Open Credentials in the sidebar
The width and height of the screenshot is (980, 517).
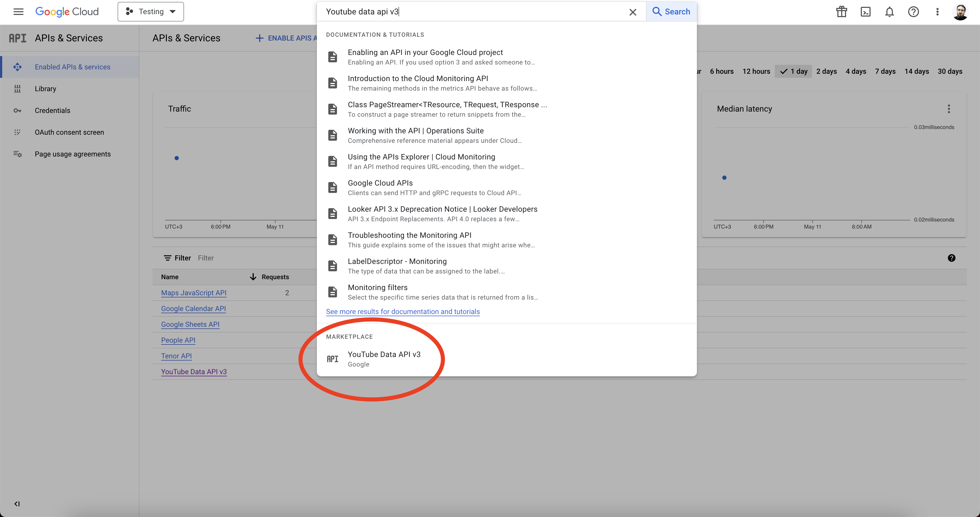[x=70, y=111]
